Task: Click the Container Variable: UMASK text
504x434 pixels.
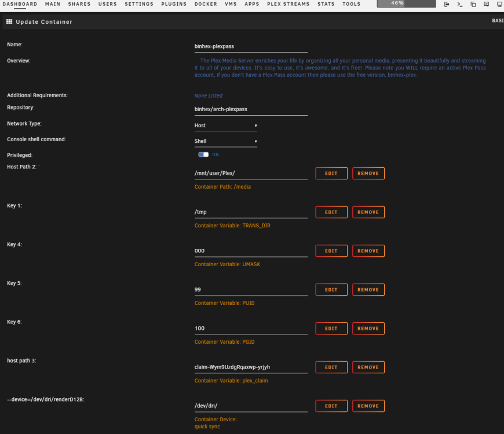Action: [x=227, y=264]
